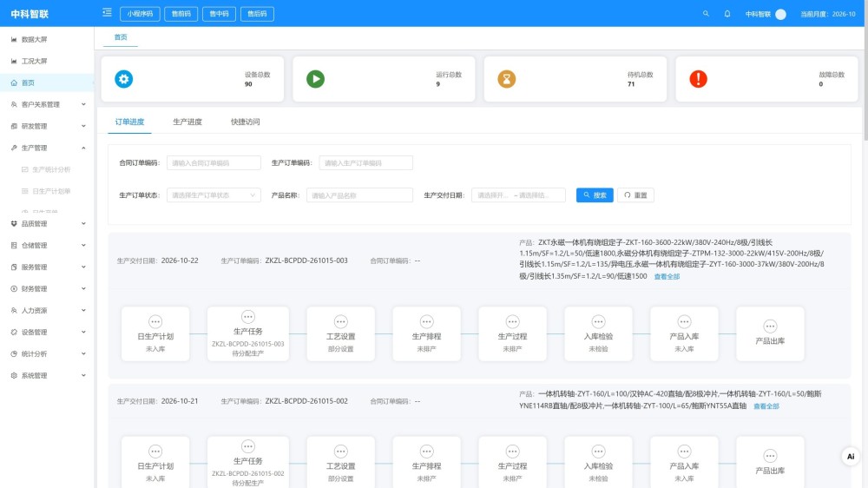Click 生产排程 step icon for order 261015-002

pyautogui.click(x=426, y=452)
